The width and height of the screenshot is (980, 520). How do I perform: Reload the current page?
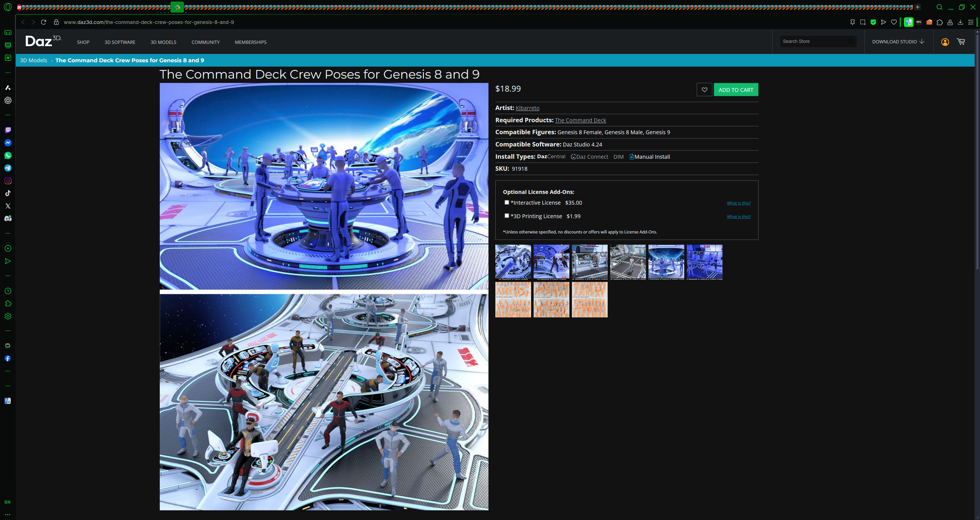(x=43, y=22)
